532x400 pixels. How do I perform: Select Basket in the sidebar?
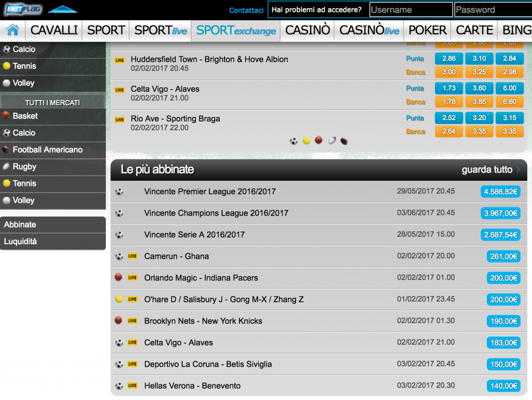(53, 116)
